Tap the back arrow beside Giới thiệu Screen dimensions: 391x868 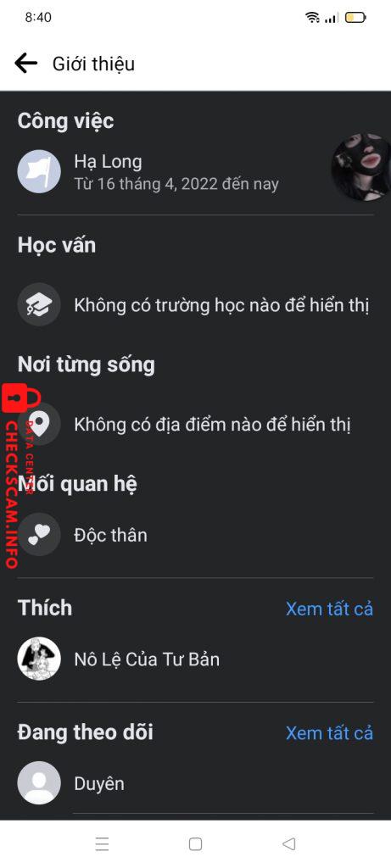tap(25, 63)
